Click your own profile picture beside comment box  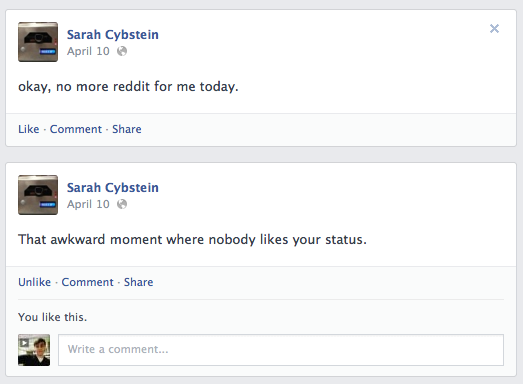[x=34, y=350]
